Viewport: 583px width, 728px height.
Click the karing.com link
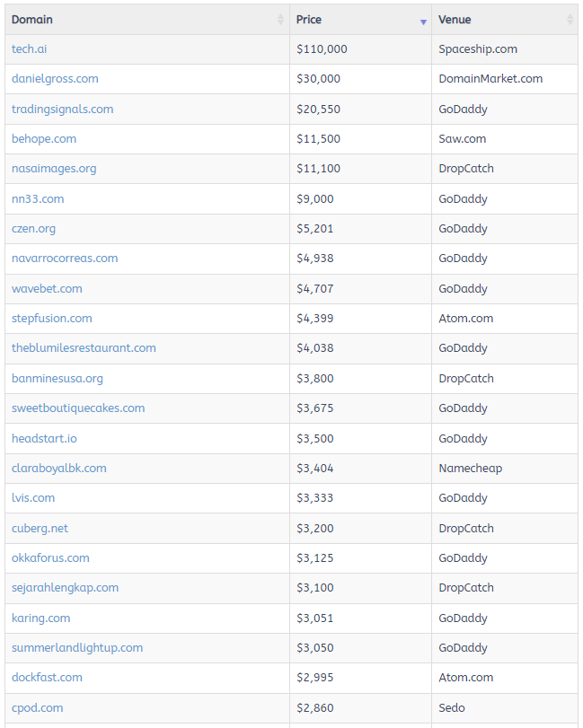(x=40, y=618)
